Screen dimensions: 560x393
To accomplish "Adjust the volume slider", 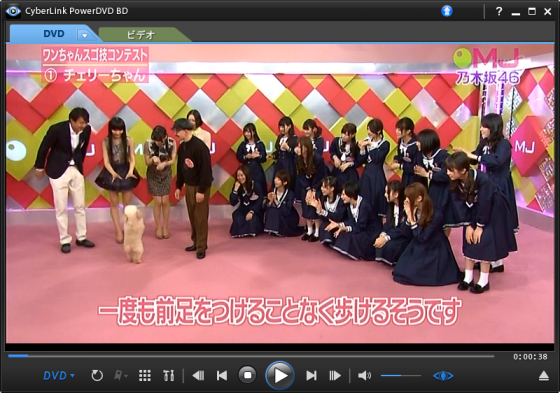I will pyautogui.click(x=401, y=375).
